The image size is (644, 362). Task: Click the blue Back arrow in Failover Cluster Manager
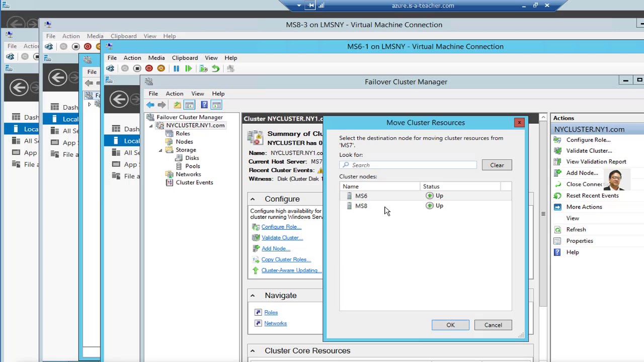coord(150,105)
